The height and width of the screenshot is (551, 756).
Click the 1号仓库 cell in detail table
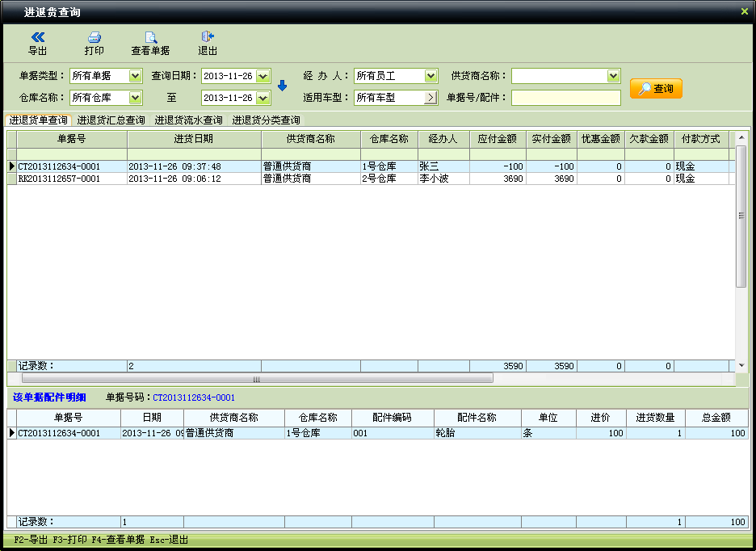(x=317, y=433)
